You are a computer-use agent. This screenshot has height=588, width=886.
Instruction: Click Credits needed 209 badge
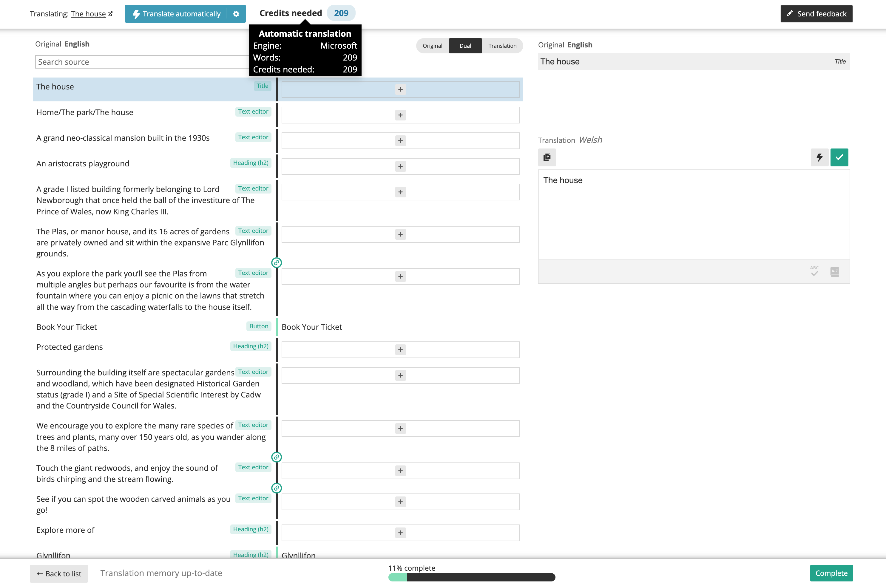(341, 13)
